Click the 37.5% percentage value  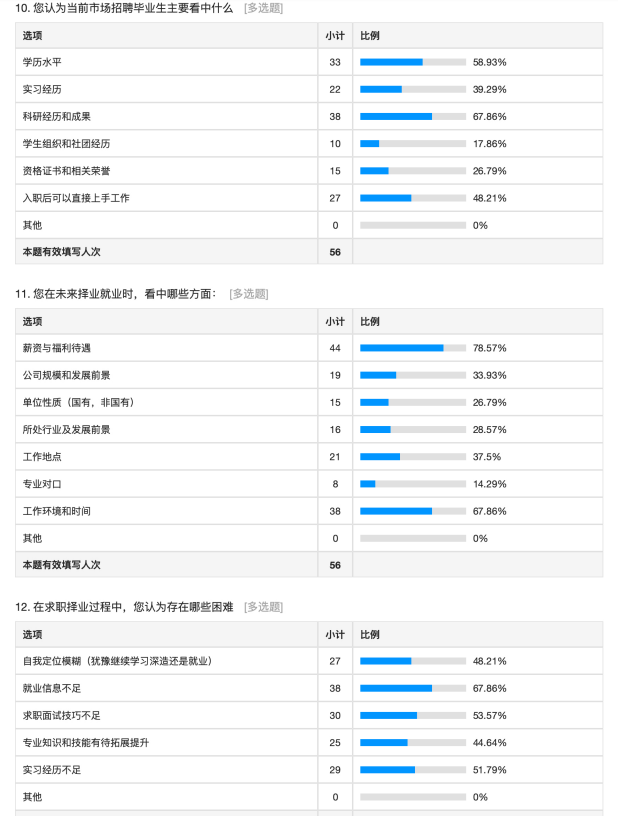[x=487, y=457]
